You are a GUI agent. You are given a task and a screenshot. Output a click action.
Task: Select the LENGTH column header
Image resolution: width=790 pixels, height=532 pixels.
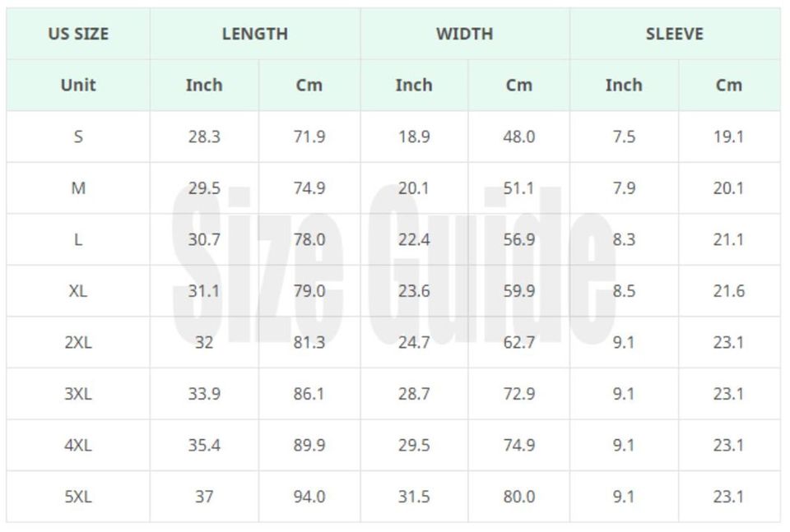pyautogui.click(x=255, y=34)
